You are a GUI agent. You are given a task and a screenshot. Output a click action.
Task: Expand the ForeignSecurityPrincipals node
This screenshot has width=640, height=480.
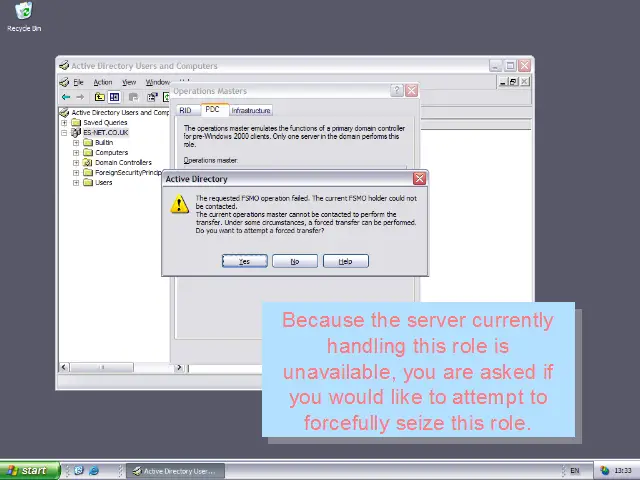point(76,173)
